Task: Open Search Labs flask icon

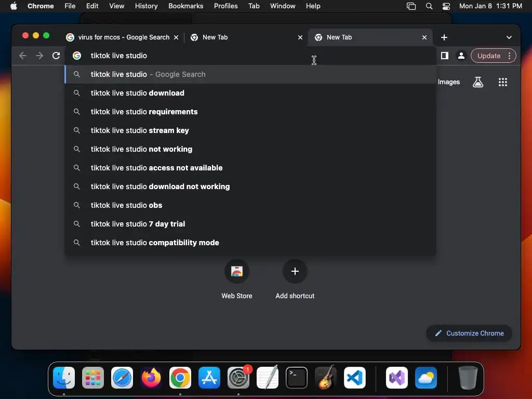Action: tap(478, 82)
